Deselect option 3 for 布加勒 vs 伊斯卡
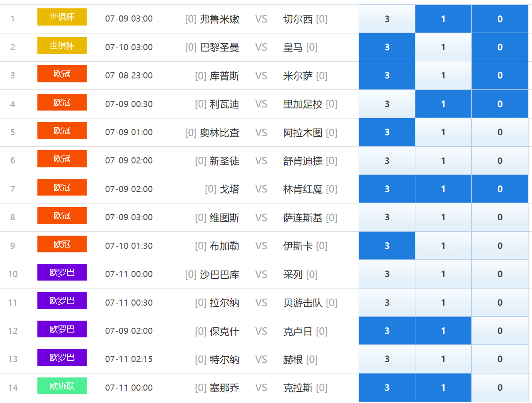The height and width of the screenshot is (403, 532). 387,246
